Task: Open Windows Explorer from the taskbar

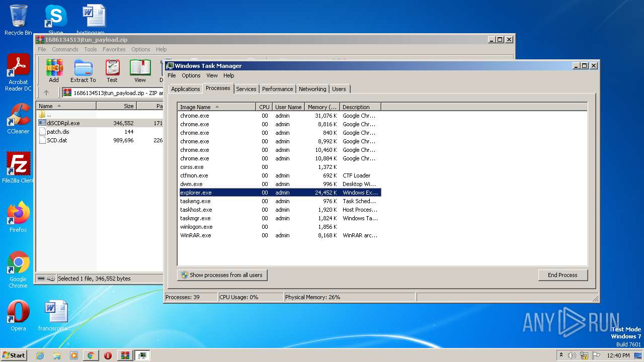Action: (x=57, y=355)
